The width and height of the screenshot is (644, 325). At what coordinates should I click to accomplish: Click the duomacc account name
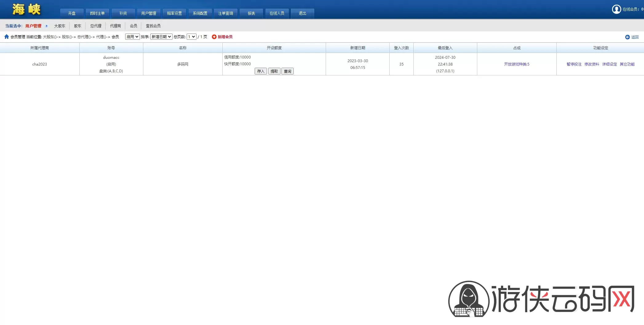[111, 58]
